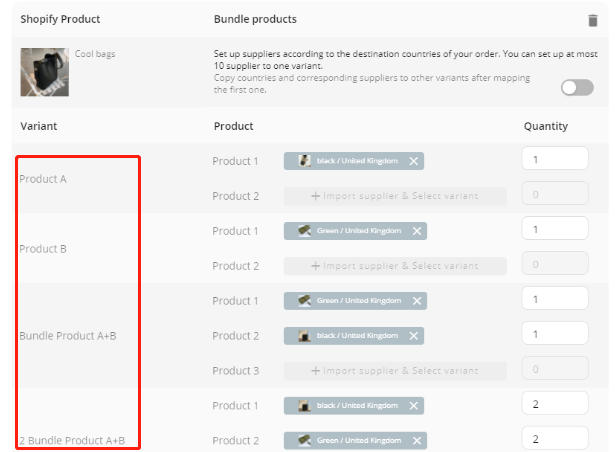The image size is (615, 452).
Task: Remove black supplier from 2 Bundle Product A+B
Action: [x=414, y=406]
